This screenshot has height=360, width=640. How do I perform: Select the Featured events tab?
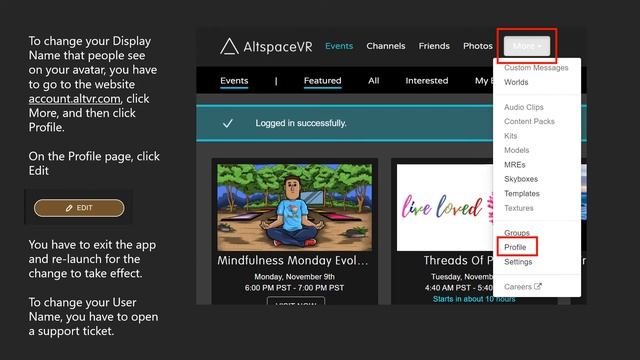[x=322, y=81]
